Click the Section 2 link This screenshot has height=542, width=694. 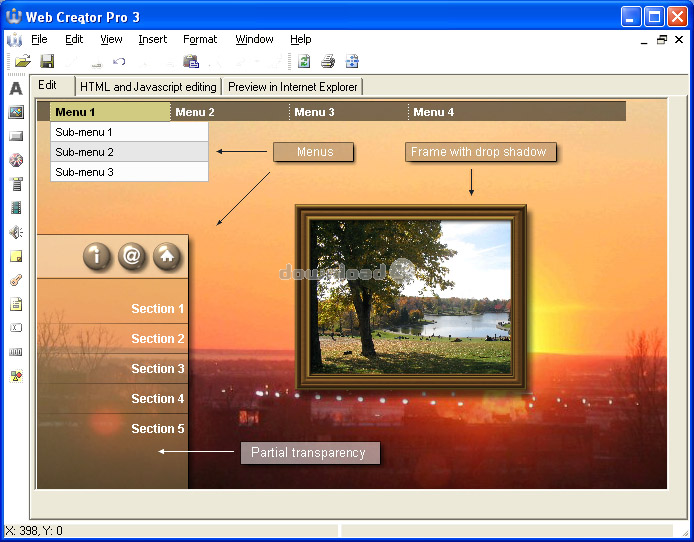(158, 338)
